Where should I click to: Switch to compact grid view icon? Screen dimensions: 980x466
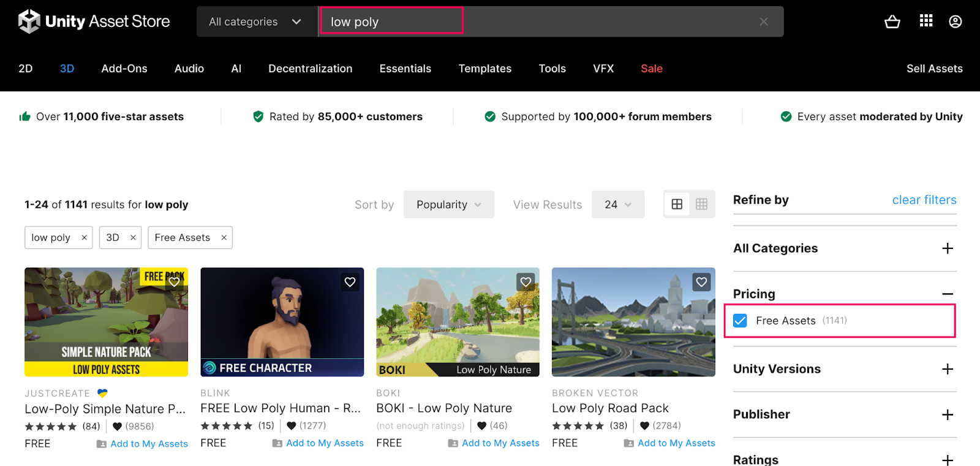(701, 204)
